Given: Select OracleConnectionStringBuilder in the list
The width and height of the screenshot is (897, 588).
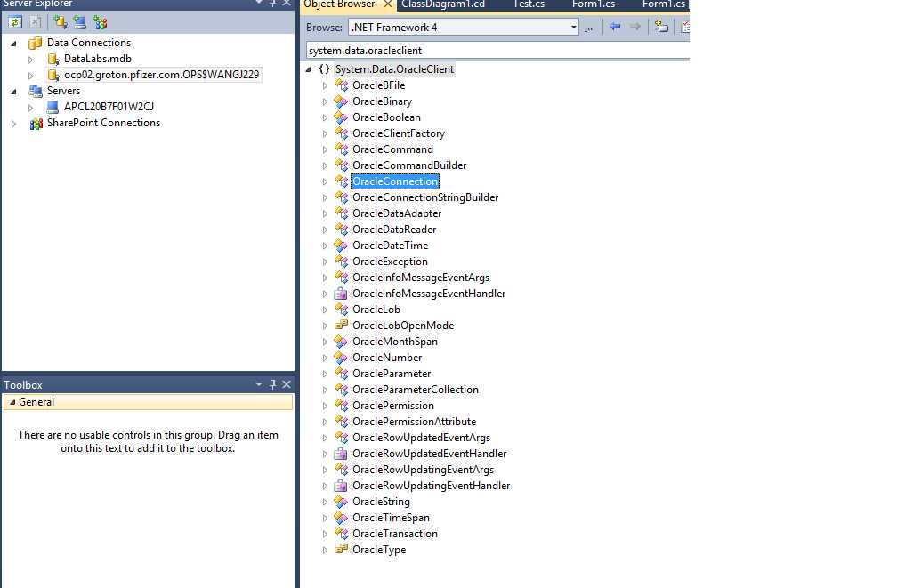Looking at the screenshot, I should point(425,197).
